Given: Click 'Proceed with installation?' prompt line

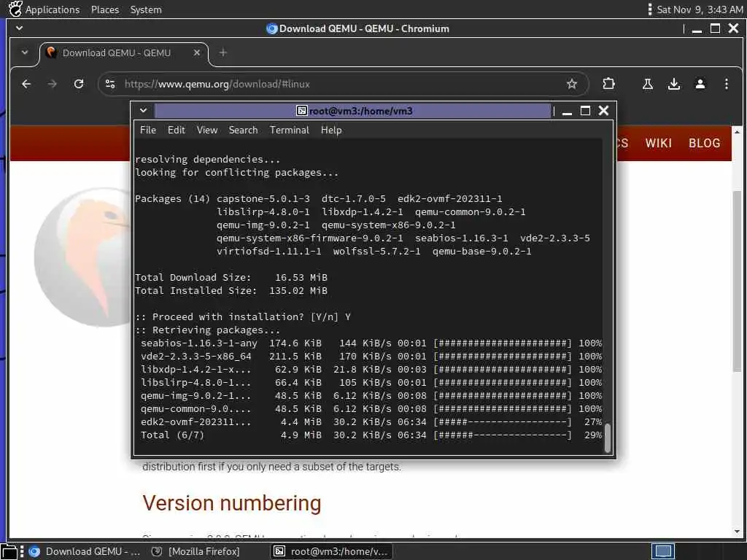Looking at the screenshot, I should (243, 317).
